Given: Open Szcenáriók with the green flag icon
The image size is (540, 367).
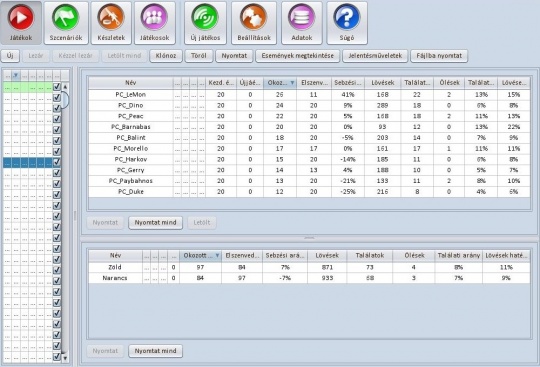Looking at the screenshot, I should (x=66, y=23).
